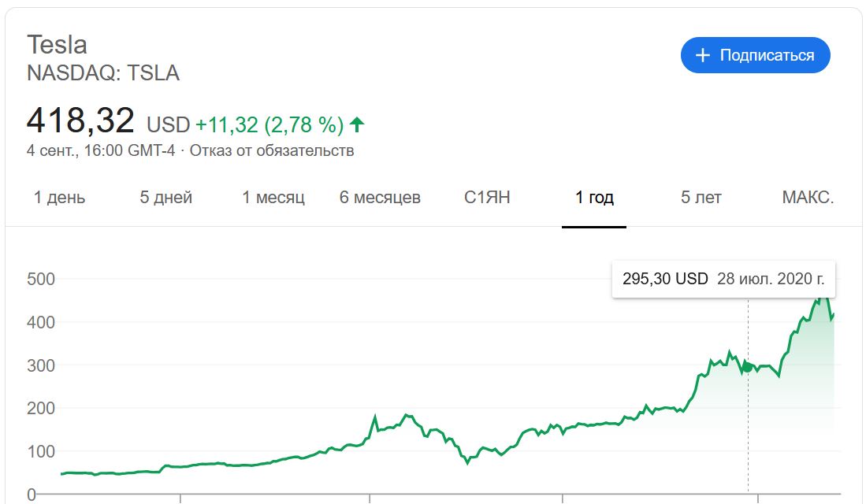The image size is (866, 504).
Task: Click the 418,32 current price value
Action: coord(80,120)
